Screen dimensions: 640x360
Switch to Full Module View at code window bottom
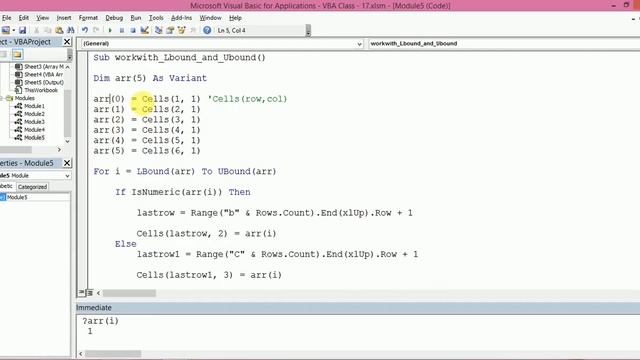coord(90,293)
